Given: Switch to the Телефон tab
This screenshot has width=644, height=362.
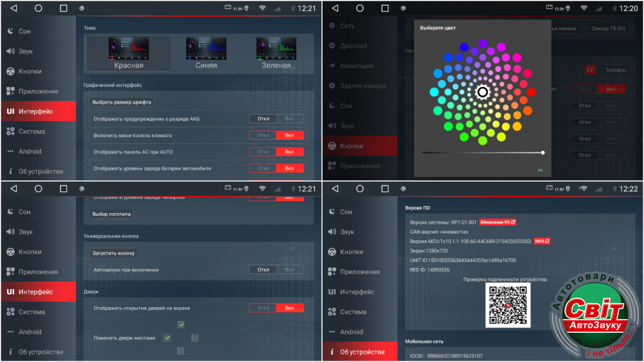Looking at the screenshot, I should [616, 70].
